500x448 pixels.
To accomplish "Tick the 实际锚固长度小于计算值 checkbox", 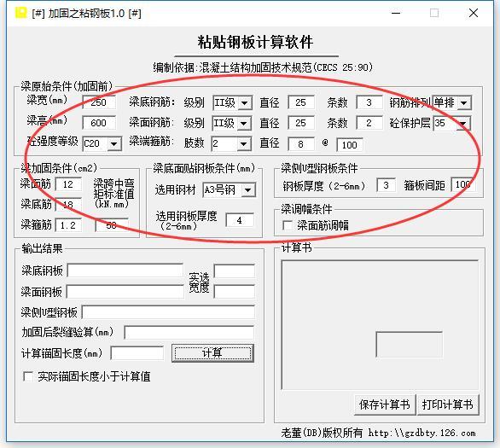I will point(28,376).
